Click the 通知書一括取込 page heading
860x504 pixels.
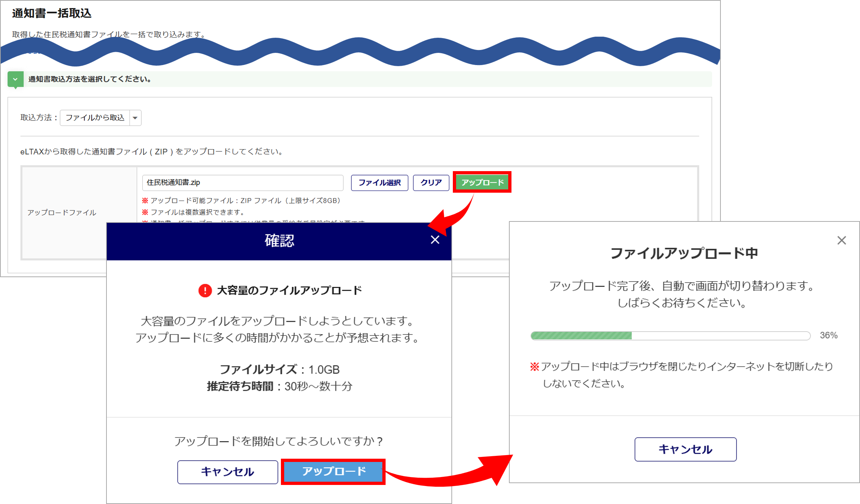click(52, 13)
